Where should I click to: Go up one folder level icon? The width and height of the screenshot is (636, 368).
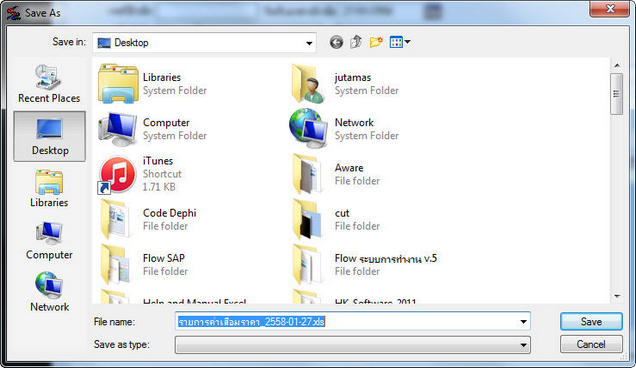point(356,42)
